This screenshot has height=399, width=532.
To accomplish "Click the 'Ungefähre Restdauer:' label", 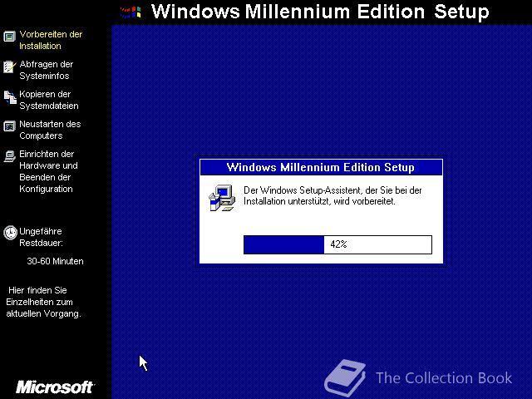I will click(41, 237).
